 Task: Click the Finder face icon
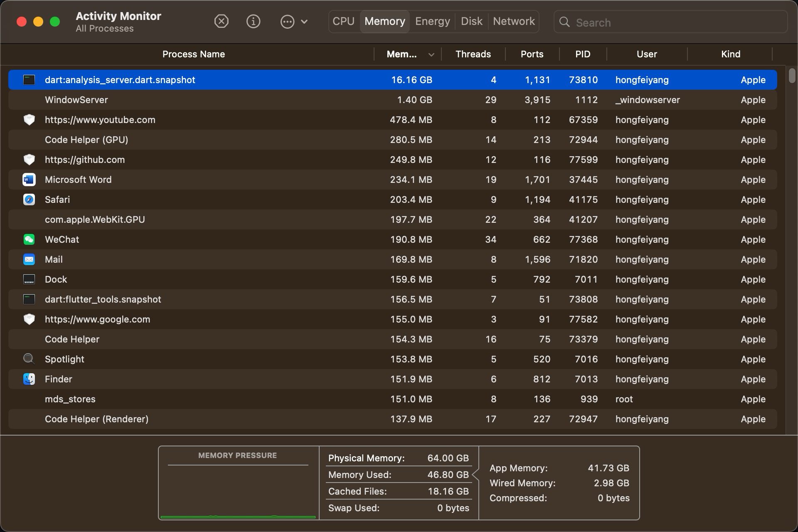29,379
